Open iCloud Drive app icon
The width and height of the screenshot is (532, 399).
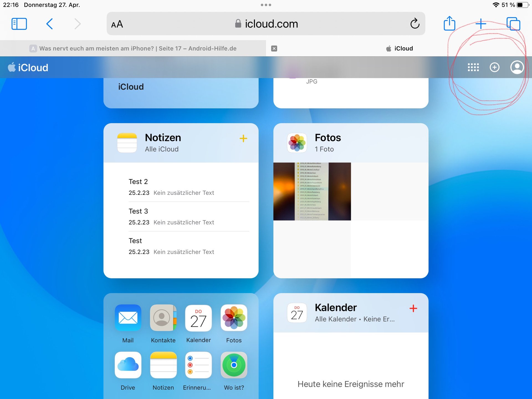(x=128, y=365)
